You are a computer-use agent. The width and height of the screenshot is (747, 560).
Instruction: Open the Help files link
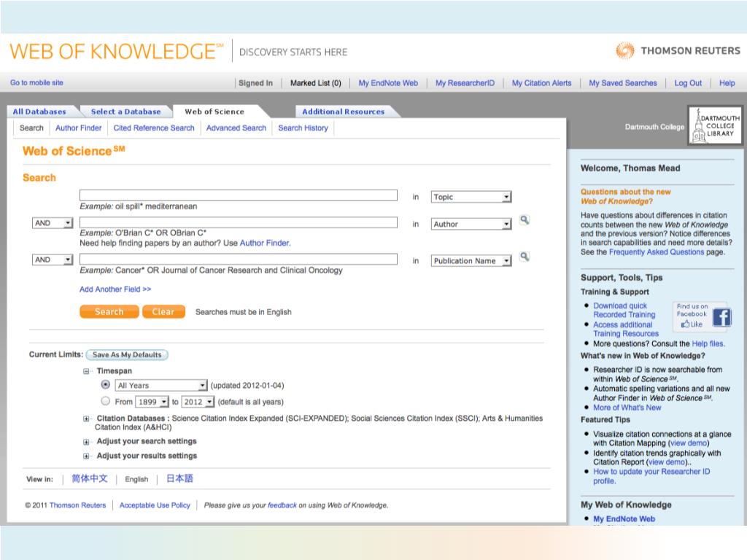708,343
